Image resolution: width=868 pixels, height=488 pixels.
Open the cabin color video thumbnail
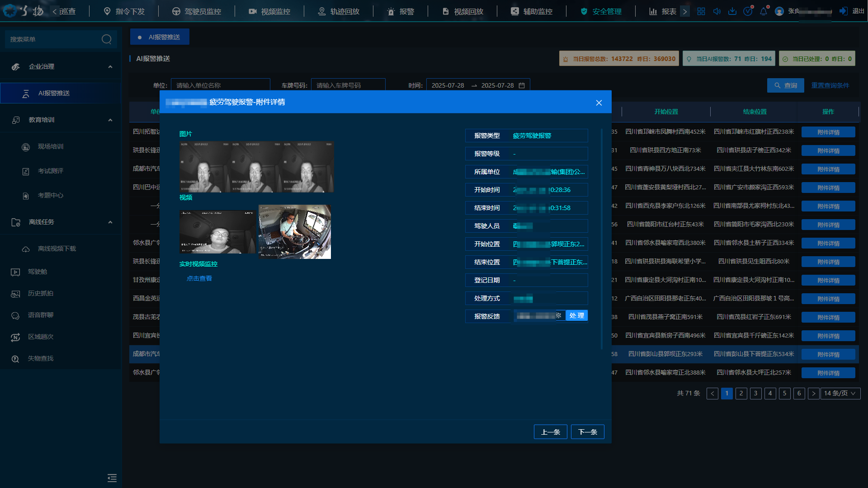[295, 232]
